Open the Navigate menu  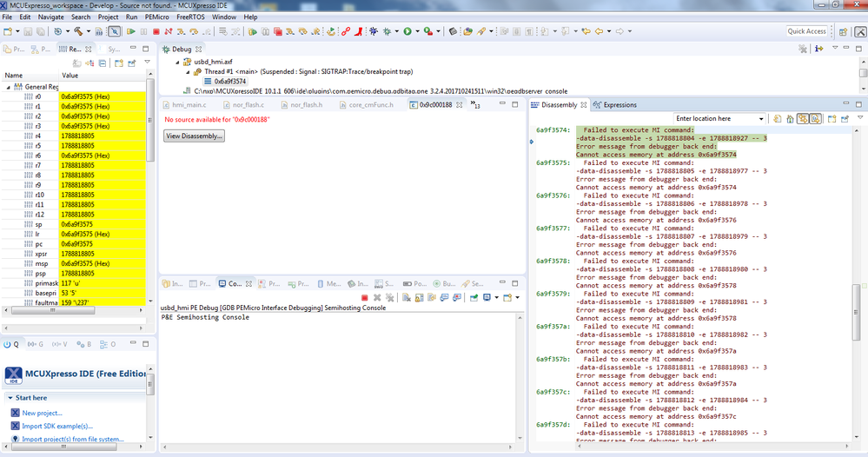point(51,17)
